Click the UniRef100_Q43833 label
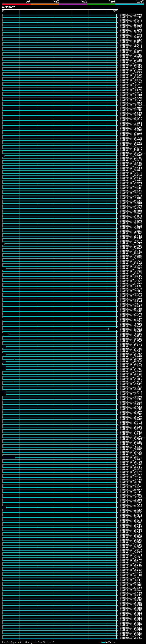Image resolution: width=146 pixels, height=644 pixels. pos(131,216)
